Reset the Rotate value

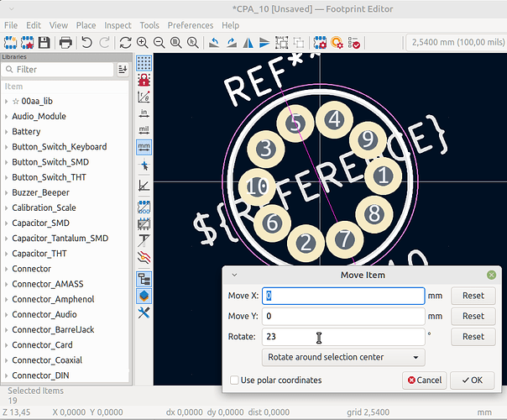coord(473,337)
